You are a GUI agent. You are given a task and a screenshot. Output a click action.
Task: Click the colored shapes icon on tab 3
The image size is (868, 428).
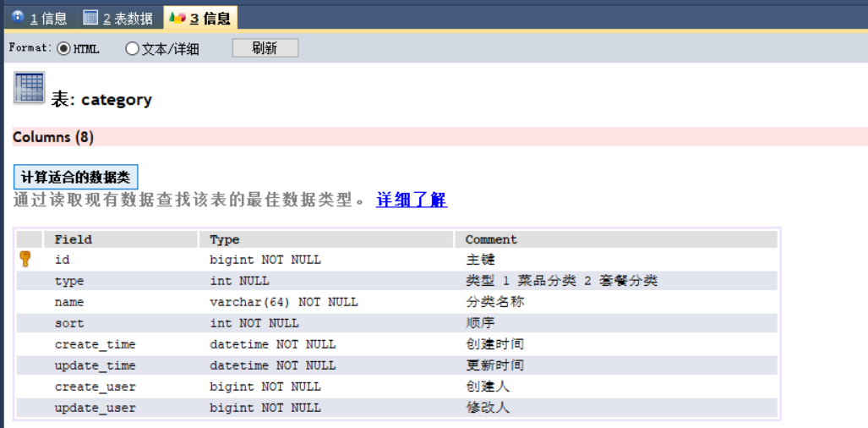(177, 18)
